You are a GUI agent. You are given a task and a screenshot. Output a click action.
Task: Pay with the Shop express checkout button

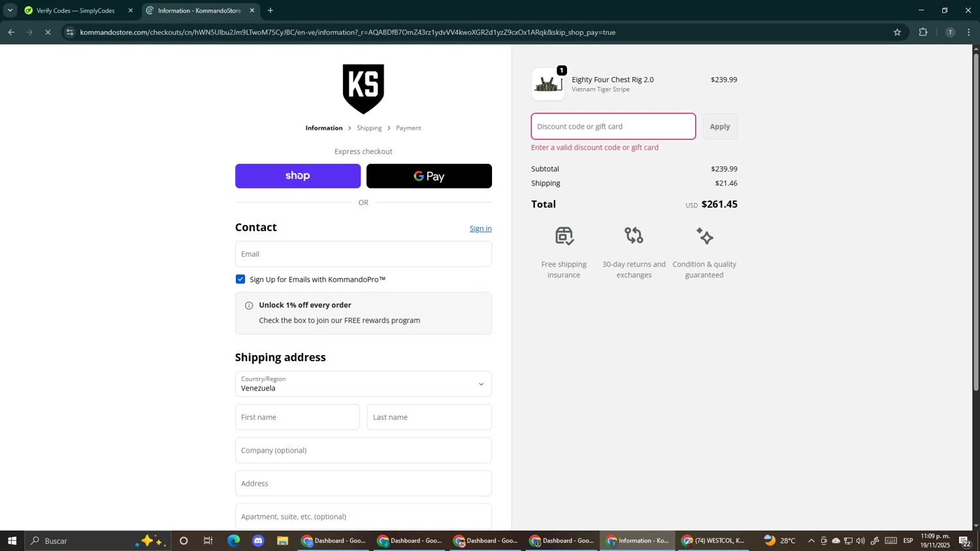298,176
